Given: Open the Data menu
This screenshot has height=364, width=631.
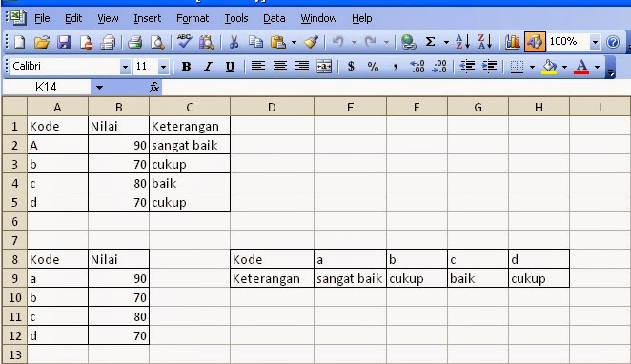Looking at the screenshot, I should pos(275,18).
